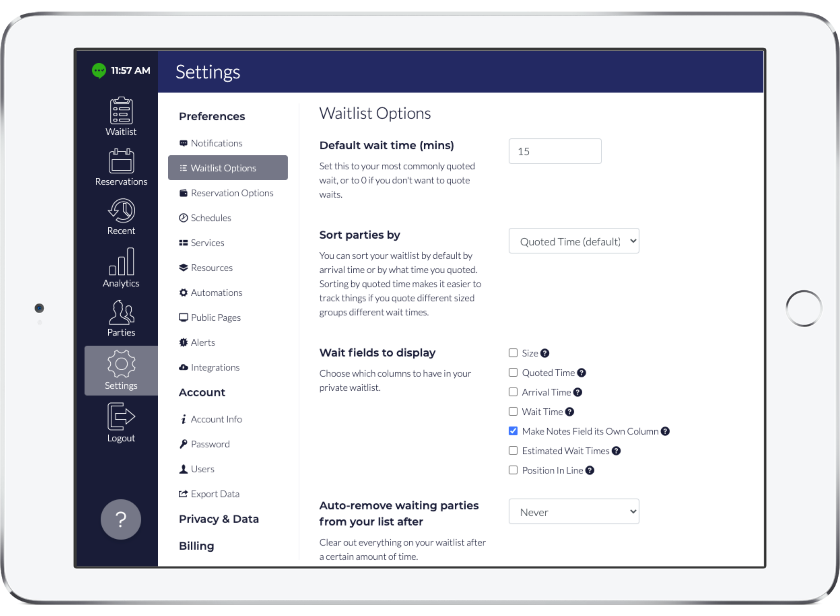This screenshot has height=616, width=840.
Task: Select Notifications under Preferences
Action: (x=216, y=143)
